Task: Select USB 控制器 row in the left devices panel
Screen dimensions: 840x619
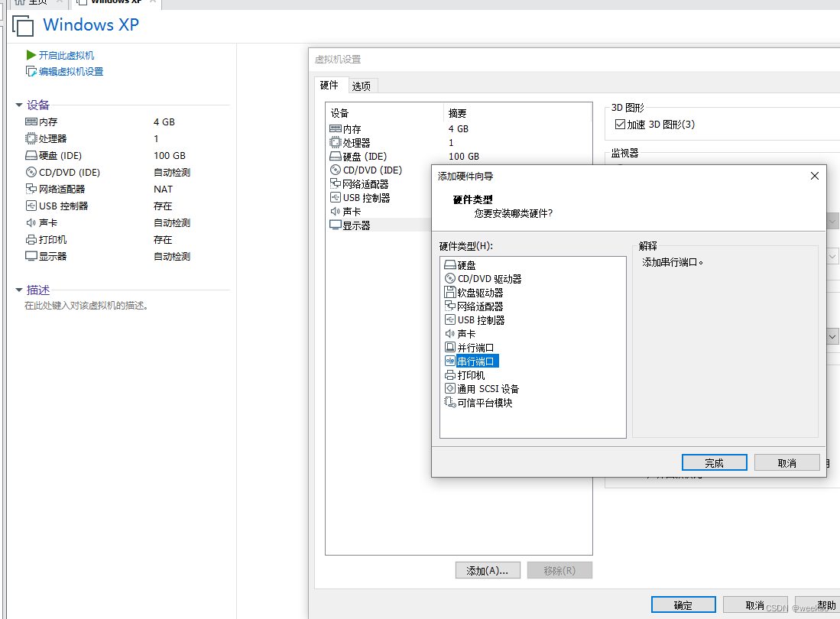Action: click(126, 206)
